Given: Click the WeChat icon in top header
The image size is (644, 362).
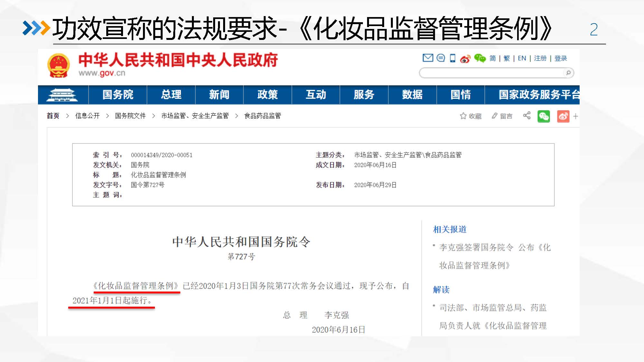Looking at the screenshot, I should (480, 58).
